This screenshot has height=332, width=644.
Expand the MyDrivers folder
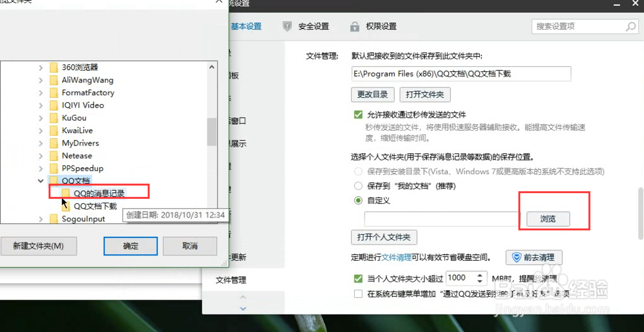[x=41, y=143]
